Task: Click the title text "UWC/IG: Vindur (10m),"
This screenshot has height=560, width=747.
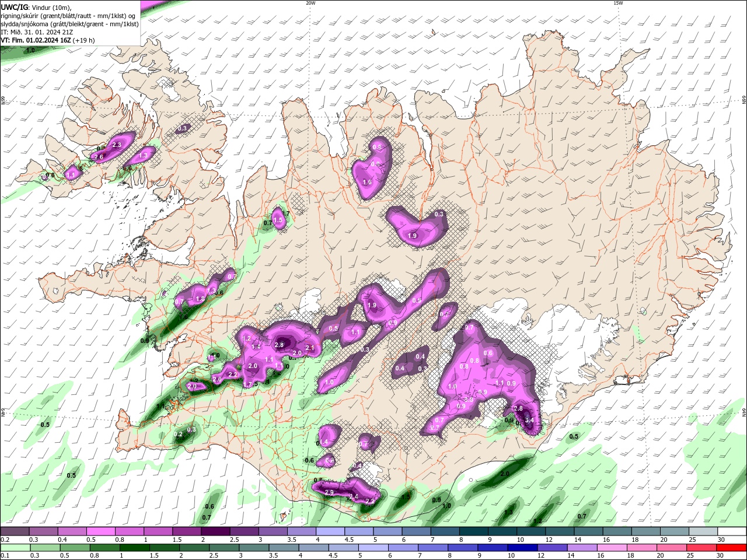Action: [x=36, y=7]
